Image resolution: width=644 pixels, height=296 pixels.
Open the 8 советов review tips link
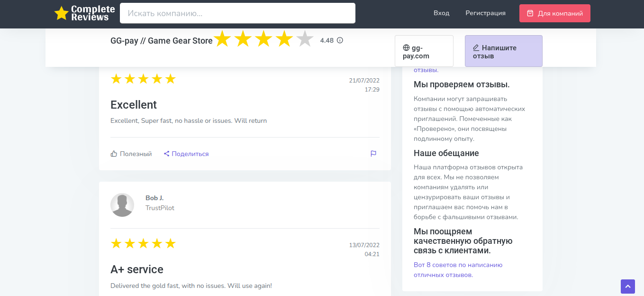click(x=458, y=269)
